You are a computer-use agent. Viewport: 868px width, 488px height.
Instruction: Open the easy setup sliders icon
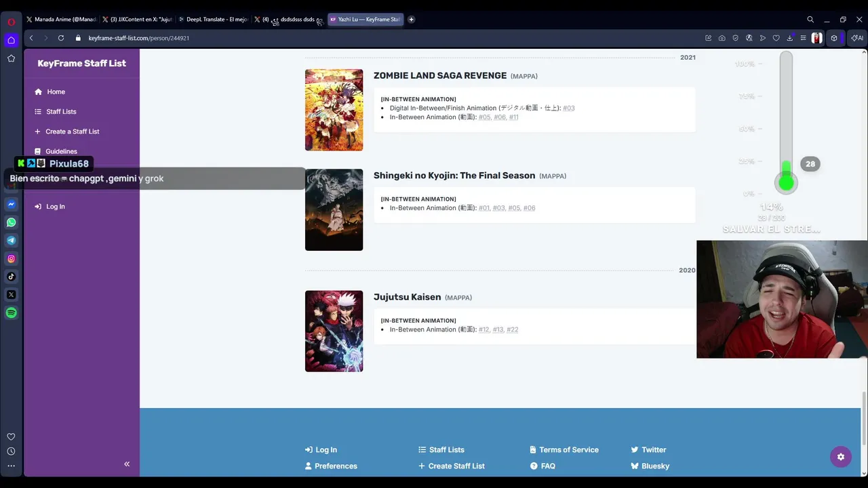(x=803, y=38)
